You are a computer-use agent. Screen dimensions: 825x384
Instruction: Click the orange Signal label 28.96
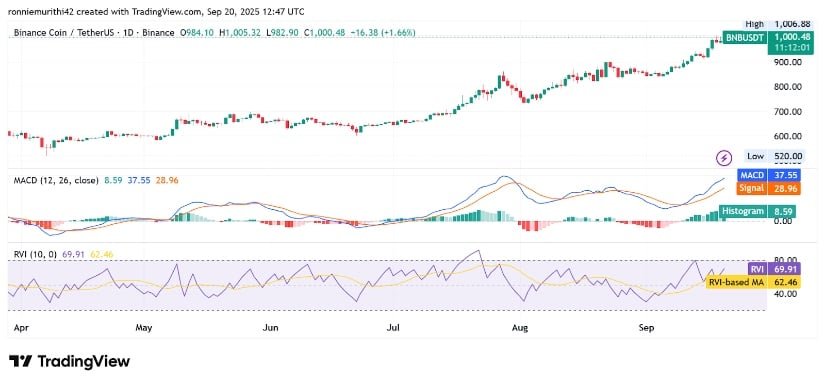pyautogui.click(x=768, y=188)
